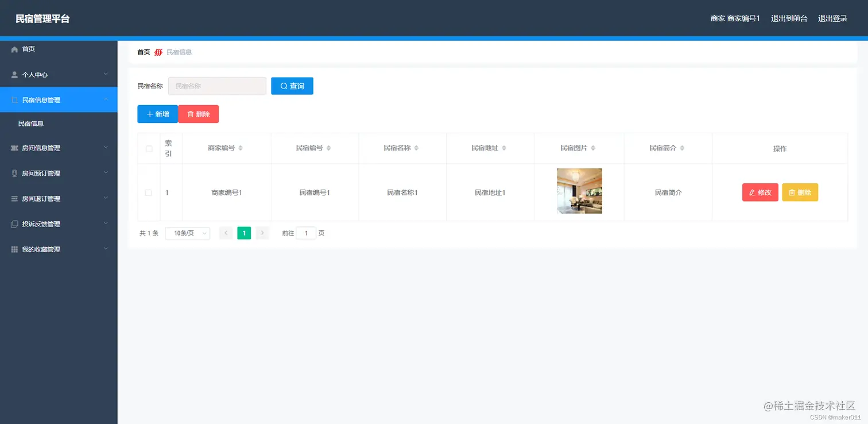
Task: Sort by 民宿编号 column arrows
Action: coord(328,148)
